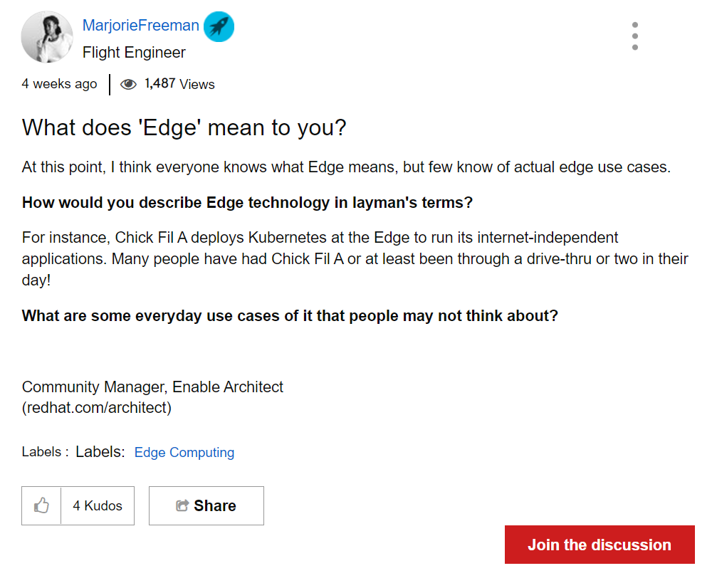
Task: Open MarjorieFreeman's profile avatar
Action: point(47,37)
